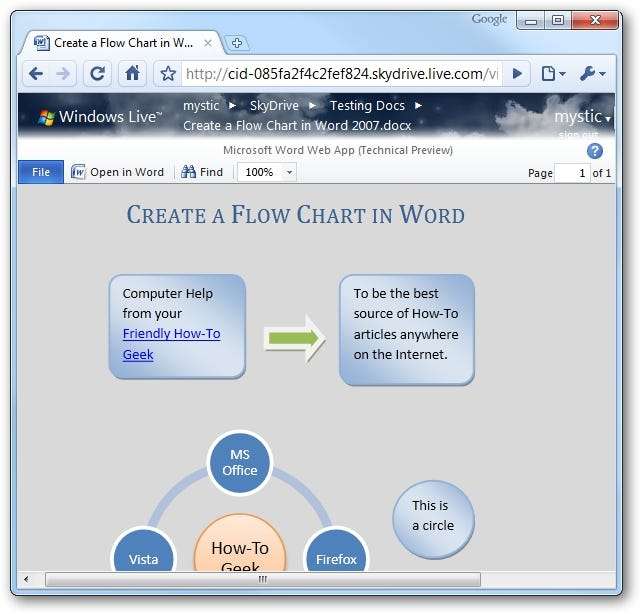
Task: Click the horizontal scrollbar thumb
Action: coord(263,579)
